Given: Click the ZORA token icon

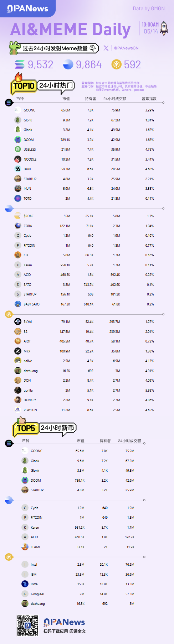Looking at the screenshot, I should 18,226.
